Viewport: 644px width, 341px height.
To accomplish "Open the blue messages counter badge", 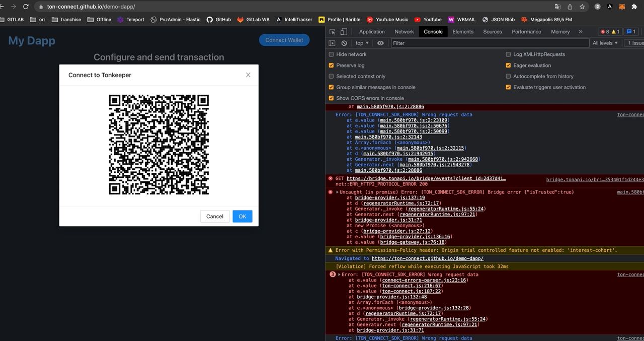I will [x=632, y=32].
